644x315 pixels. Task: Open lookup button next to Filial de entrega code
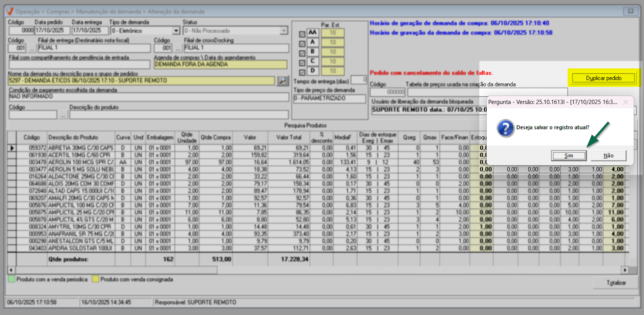(x=32, y=48)
